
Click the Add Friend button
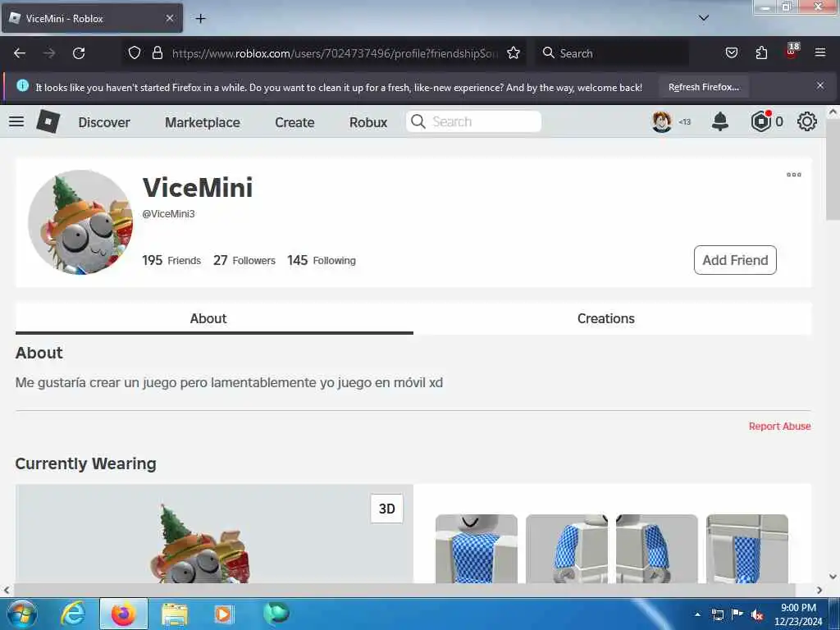click(735, 260)
